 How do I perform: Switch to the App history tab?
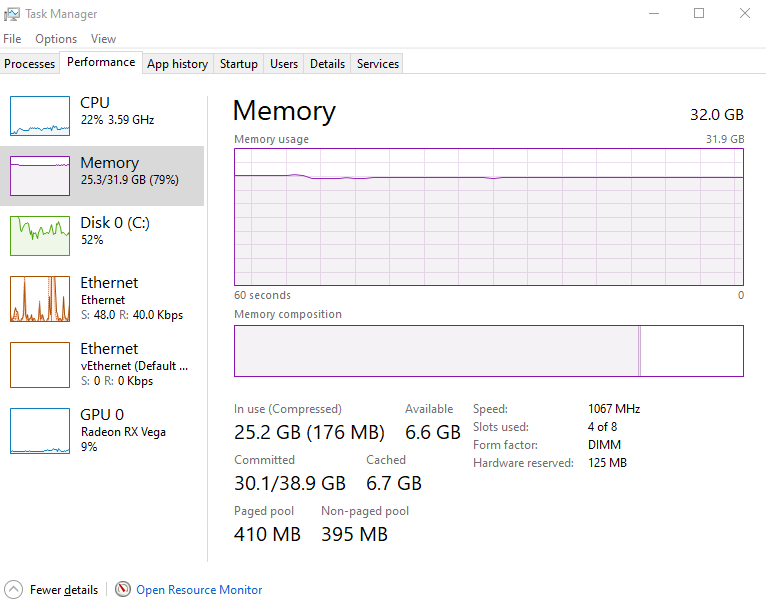177,64
